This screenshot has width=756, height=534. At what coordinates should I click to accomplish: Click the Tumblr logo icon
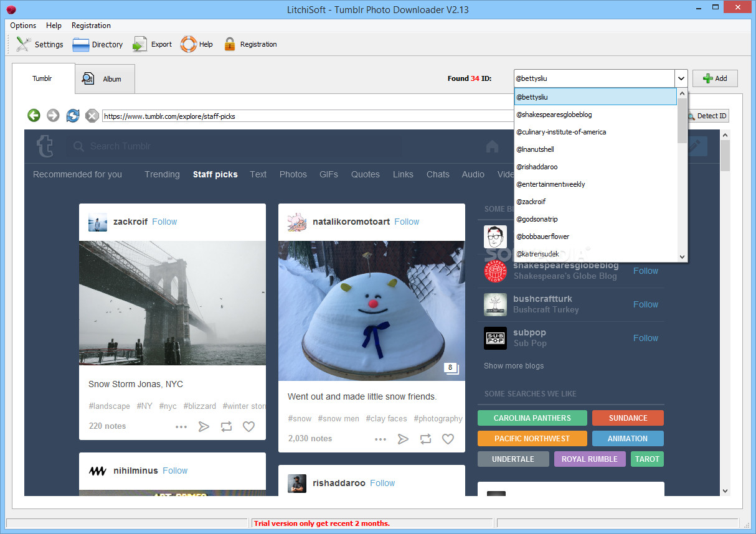(x=45, y=146)
